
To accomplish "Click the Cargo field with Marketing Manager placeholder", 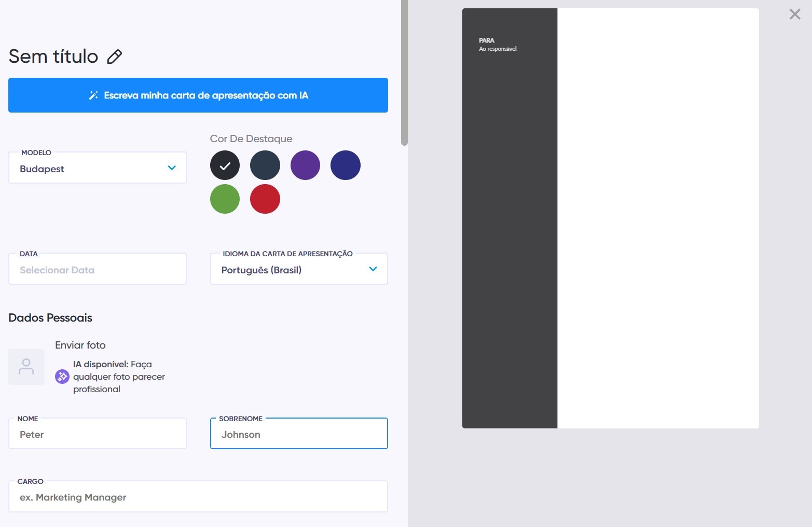I will (x=198, y=496).
